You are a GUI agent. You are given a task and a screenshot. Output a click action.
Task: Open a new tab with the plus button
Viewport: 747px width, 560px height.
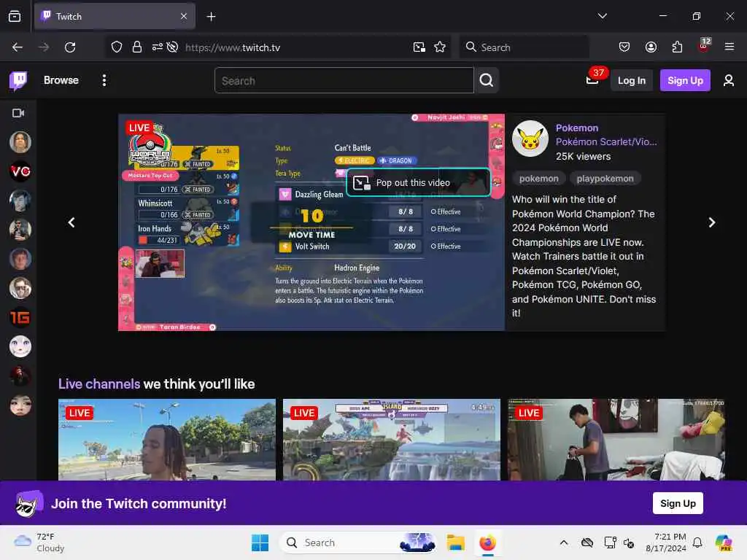[x=211, y=17]
